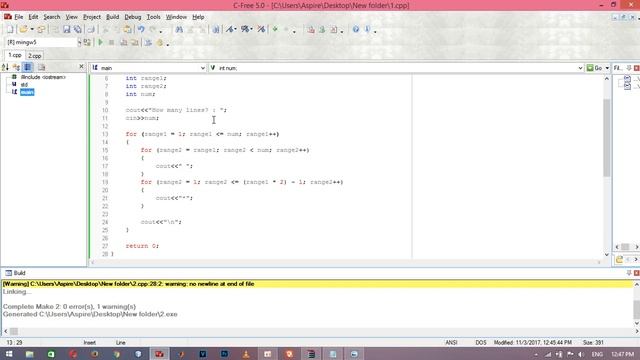The image size is (640, 360).
Task: Select main item in symbol tree
Action: tap(27, 92)
